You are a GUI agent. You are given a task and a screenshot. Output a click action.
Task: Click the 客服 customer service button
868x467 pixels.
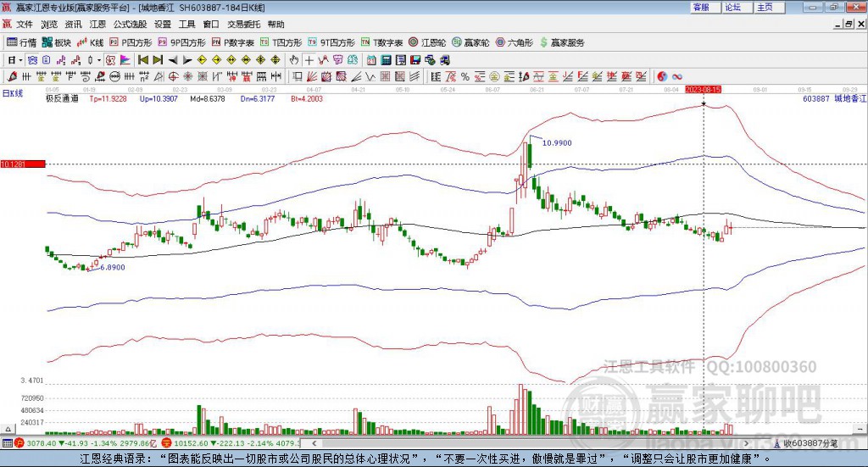pos(706,7)
